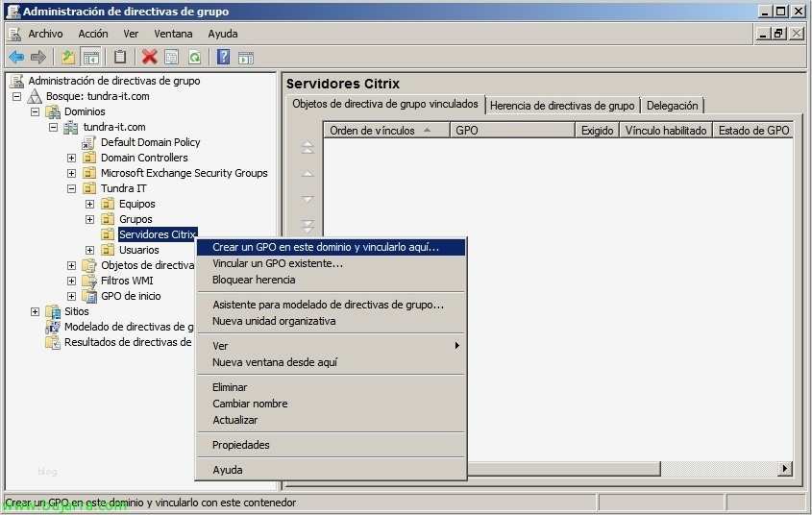Open the Archivo menu
The height and width of the screenshot is (515, 812).
(45, 34)
